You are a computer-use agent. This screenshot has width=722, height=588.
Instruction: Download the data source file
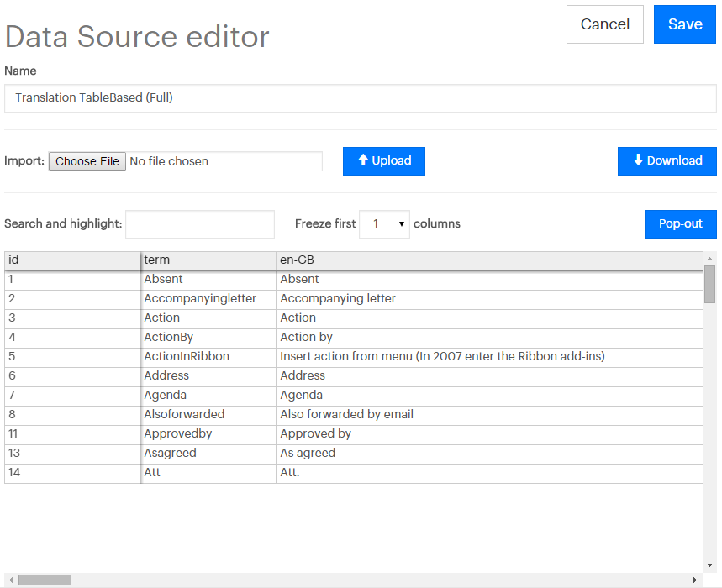667,161
